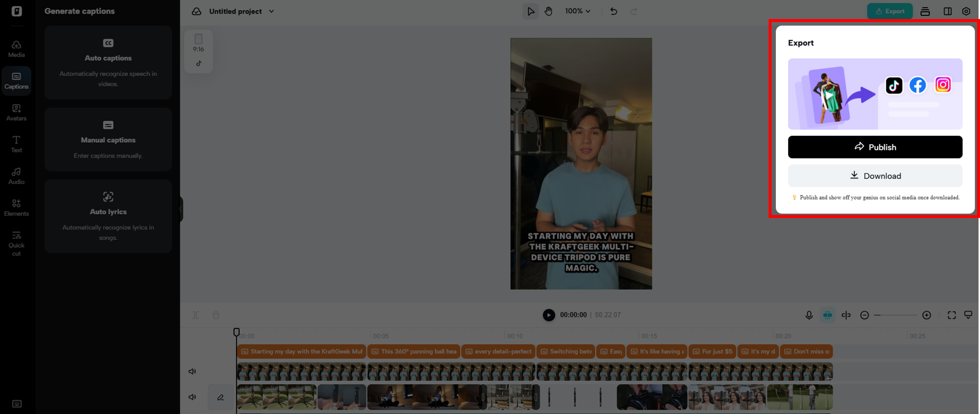Screen dimensions: 980x414
Task: Click the timeline zoom slider
Action: click(x=895, y=315)
